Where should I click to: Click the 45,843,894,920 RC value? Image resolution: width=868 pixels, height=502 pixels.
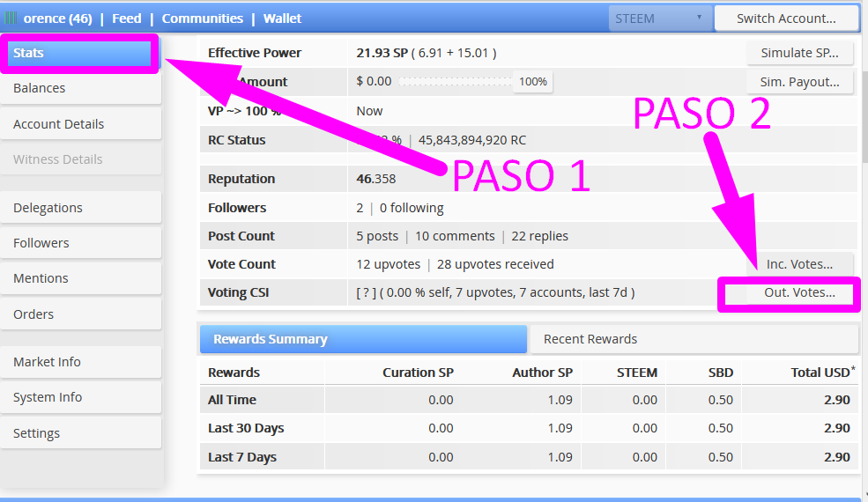(x=472, y=141)
